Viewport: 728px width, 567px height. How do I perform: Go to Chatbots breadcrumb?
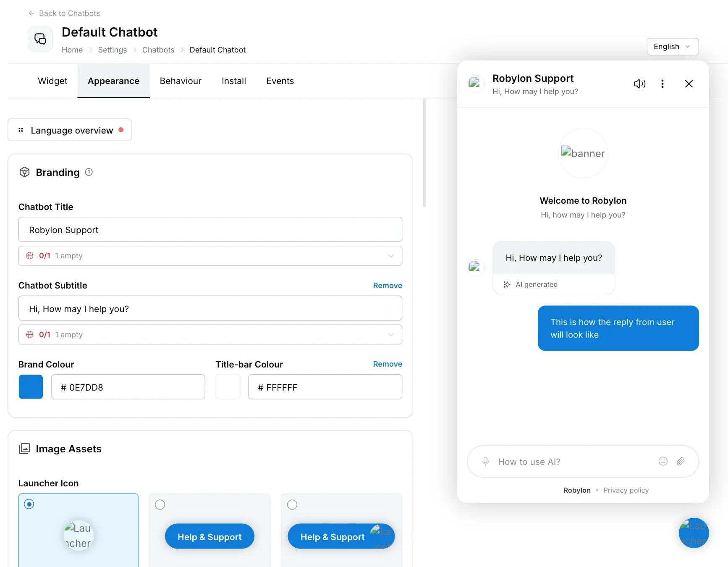tap(158, 50)
